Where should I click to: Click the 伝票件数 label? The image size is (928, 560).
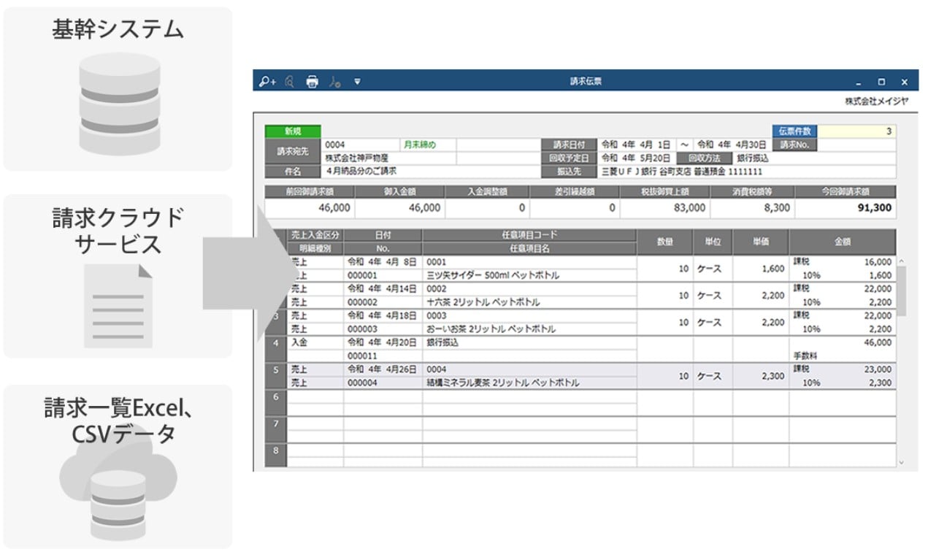(795, 131)
